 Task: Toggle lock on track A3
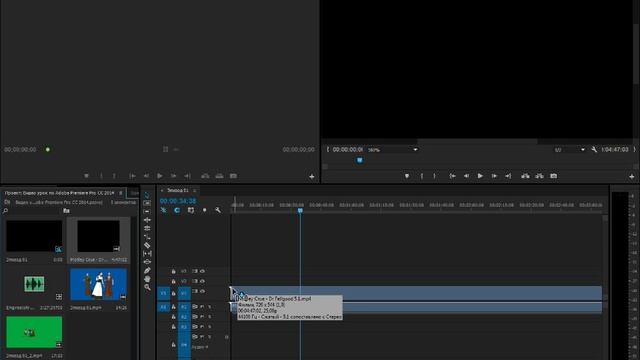(173, 327)
